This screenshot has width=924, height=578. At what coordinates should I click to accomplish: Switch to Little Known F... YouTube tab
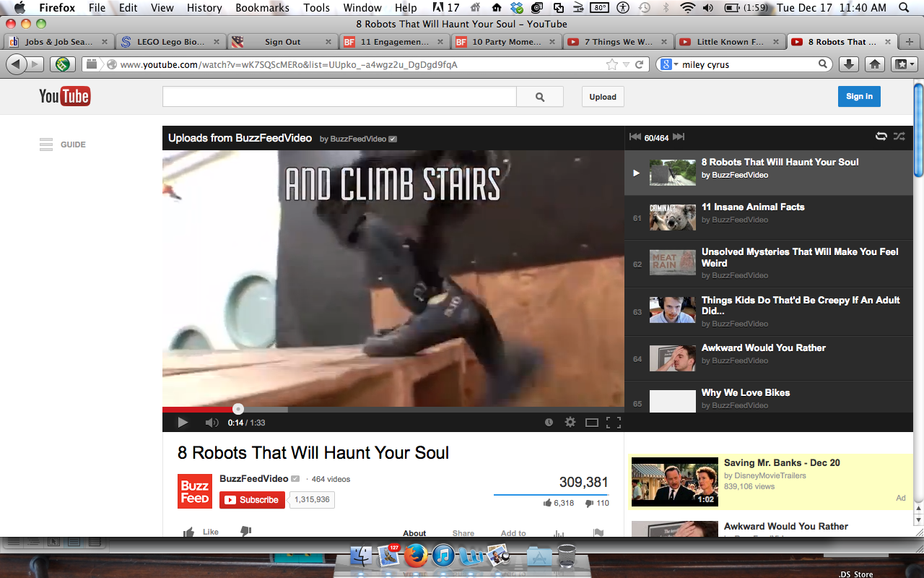coord(729,42)
